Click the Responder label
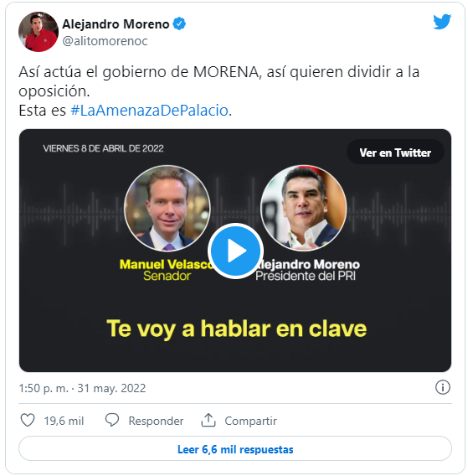This screenshot has width=468, height=476. point(156,421)
